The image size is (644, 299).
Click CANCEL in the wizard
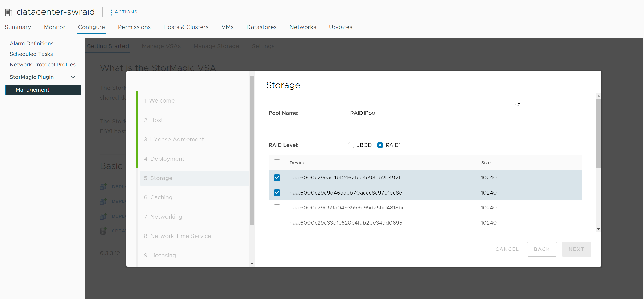(507, 249)
